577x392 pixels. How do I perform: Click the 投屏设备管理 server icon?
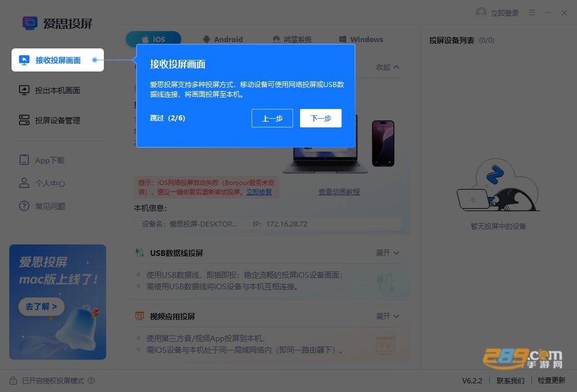[x=24, y=120]
